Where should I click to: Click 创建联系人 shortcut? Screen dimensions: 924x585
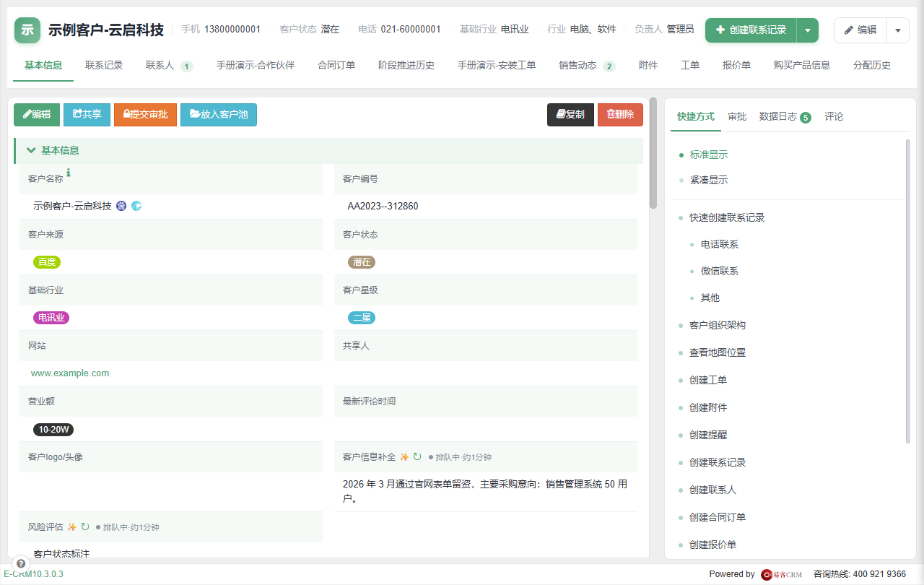pyautogui.click(x=713, y=490)
